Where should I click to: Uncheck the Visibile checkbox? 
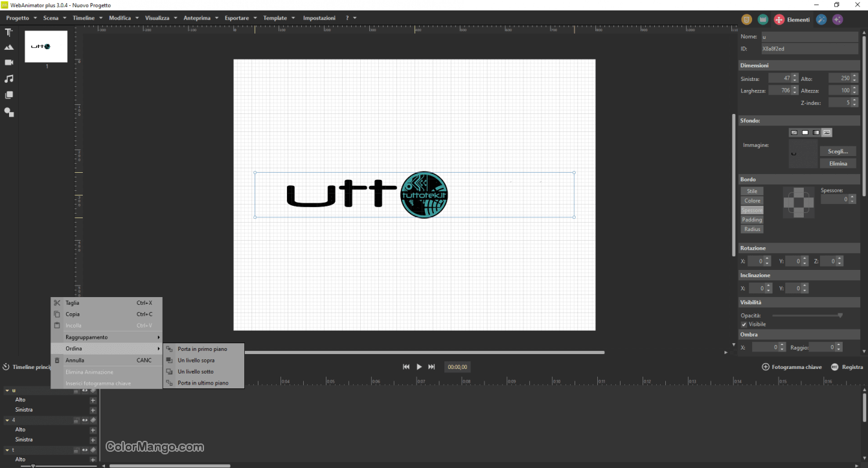click(744, 324)
